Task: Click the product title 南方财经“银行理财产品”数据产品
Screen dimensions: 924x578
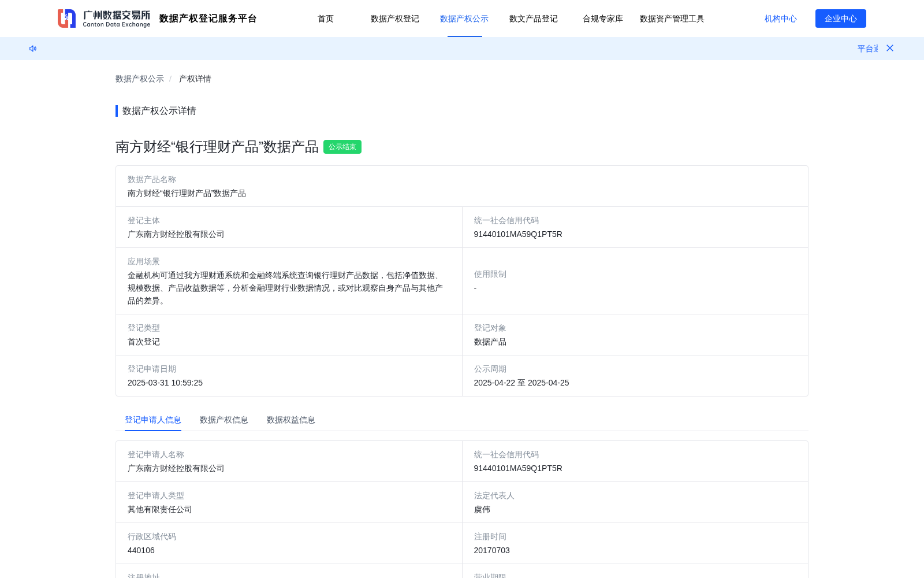Action: tap(217, 147)
